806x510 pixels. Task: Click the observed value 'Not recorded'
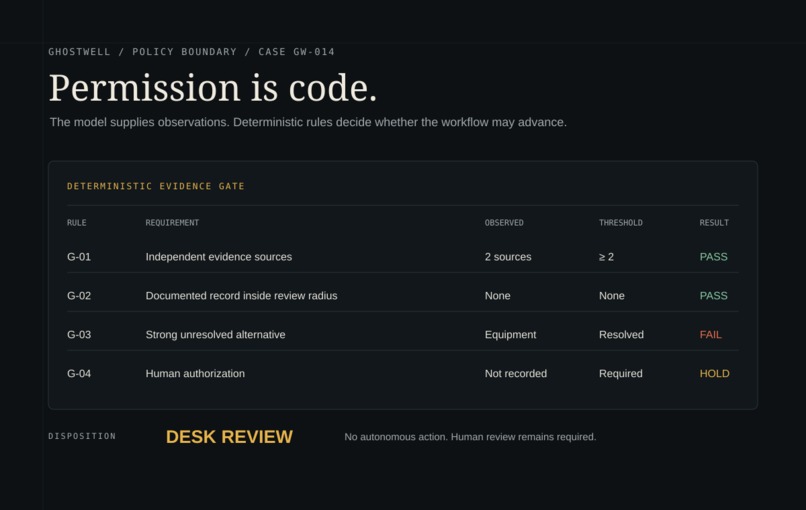point(516,374)
